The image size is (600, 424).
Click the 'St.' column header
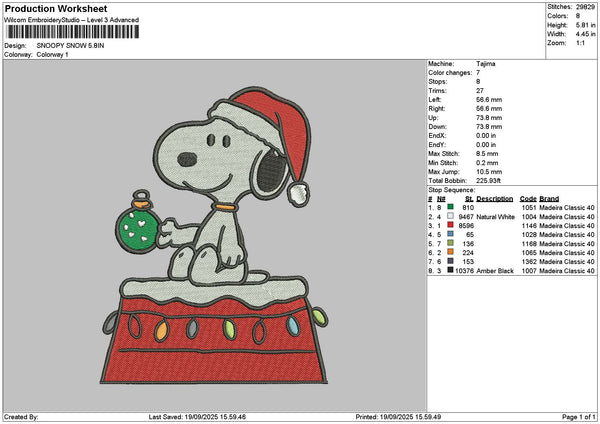pos(469,199)
